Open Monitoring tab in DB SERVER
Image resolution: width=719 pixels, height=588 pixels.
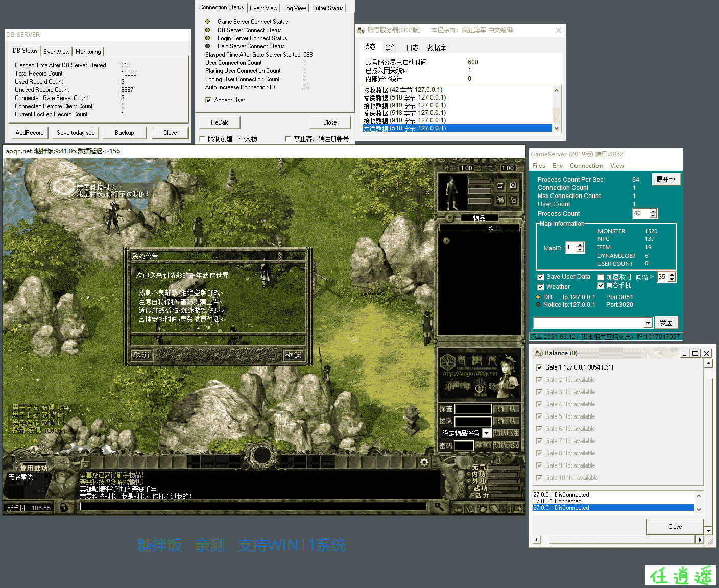pos(88,52)
